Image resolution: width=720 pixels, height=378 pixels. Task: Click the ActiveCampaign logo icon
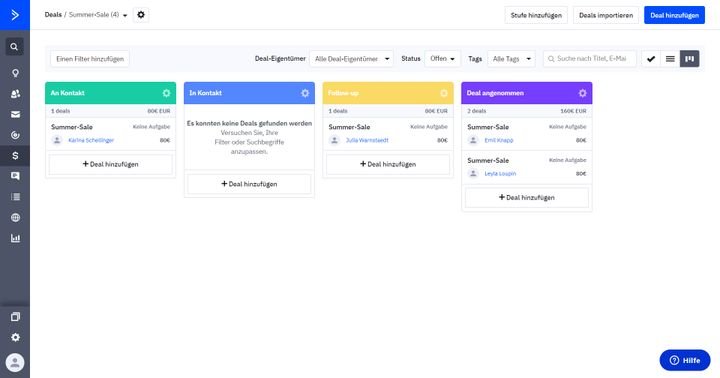click(15, 15)
